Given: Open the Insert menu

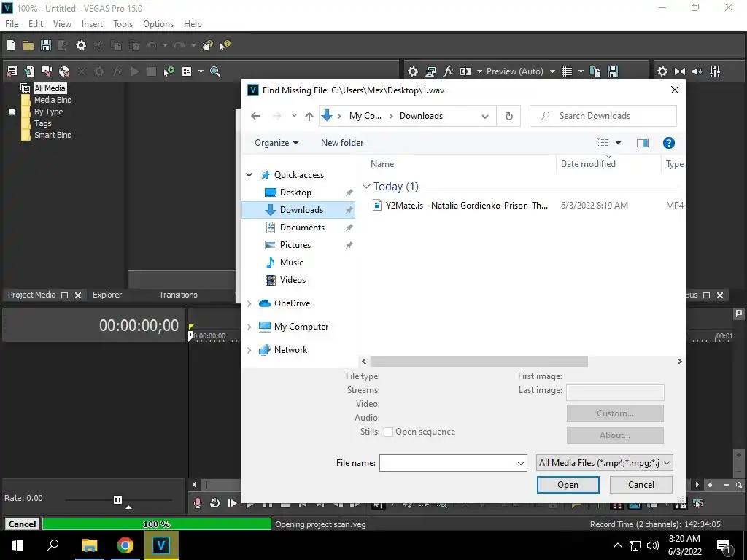Looking at the screenshot, I should coord(92,24).
